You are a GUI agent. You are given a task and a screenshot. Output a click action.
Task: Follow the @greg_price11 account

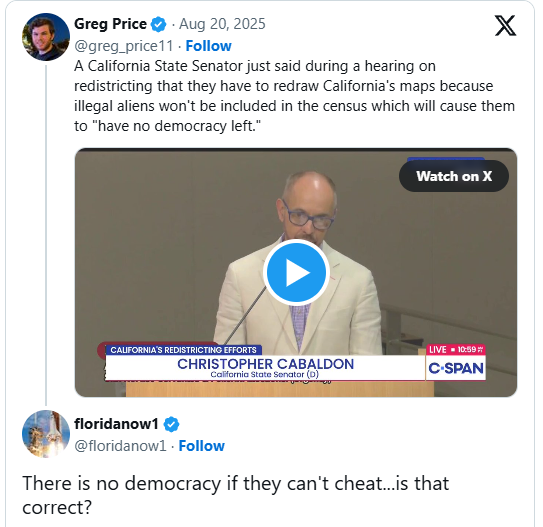click(208, 46)
